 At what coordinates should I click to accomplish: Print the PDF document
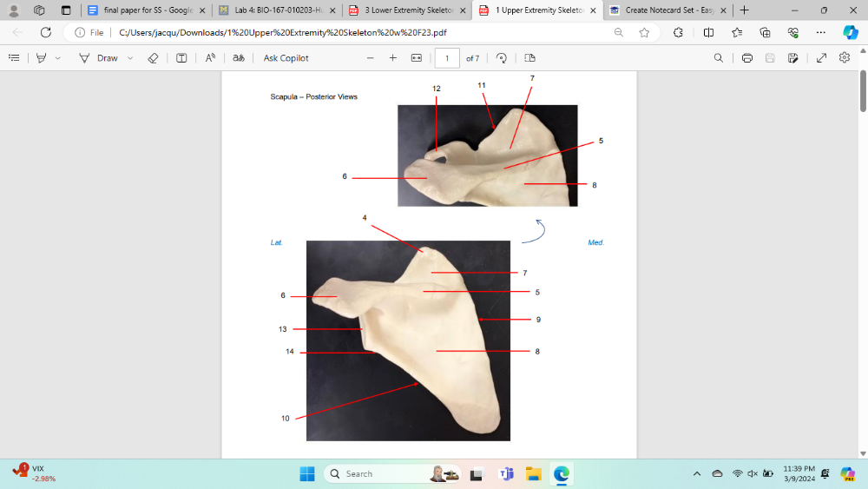click(x=747, y=58)
